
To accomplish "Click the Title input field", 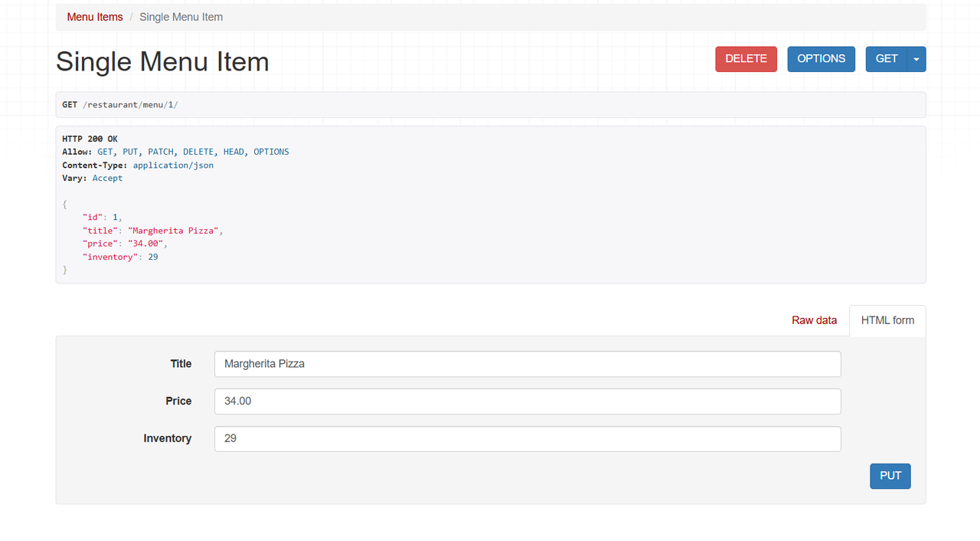I will (528, 364).
